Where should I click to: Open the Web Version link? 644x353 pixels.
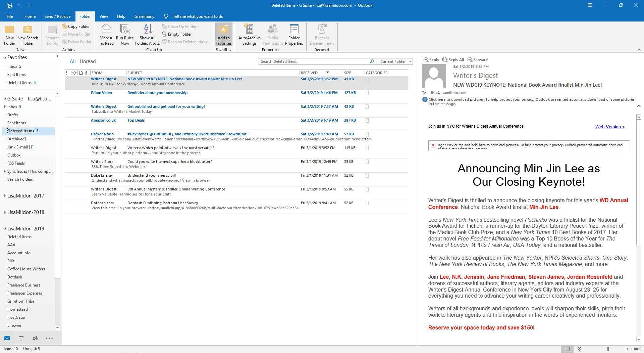[609, 127]
